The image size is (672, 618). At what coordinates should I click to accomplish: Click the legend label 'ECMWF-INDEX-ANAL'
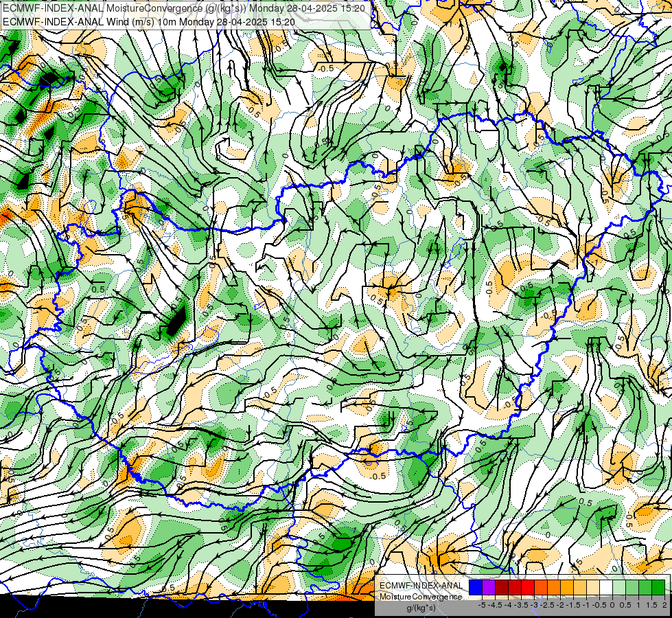421,586
